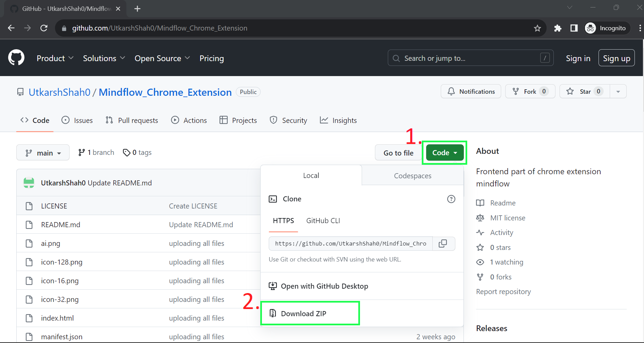Open the main branch selector

43,152
